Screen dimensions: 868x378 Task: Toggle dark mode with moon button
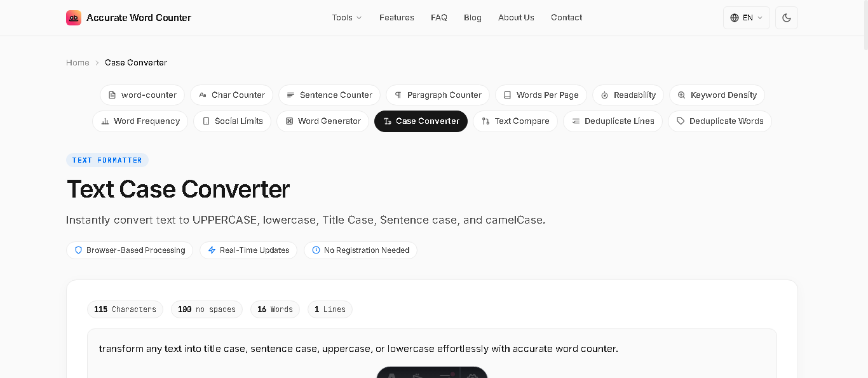(787, 18)
